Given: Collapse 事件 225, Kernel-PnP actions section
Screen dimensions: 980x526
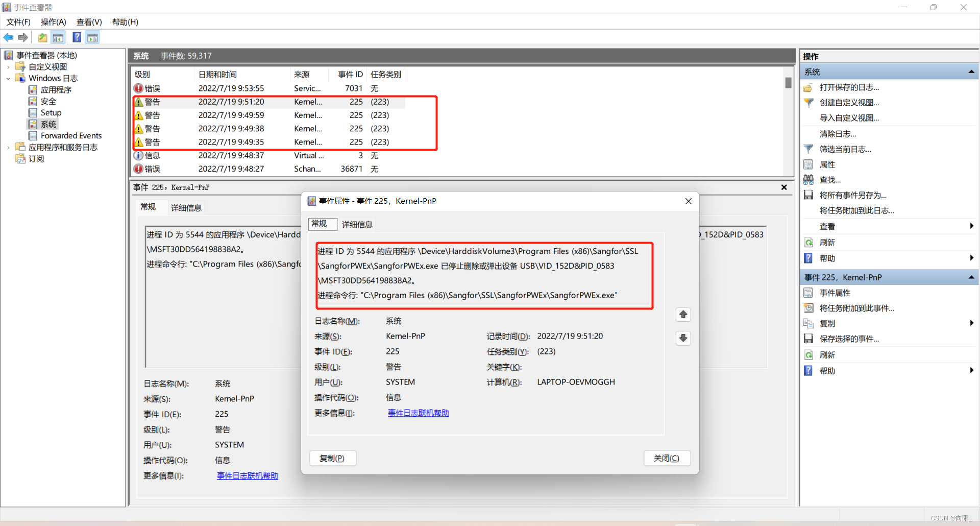Looking at the screenshot, I should [971, 277].
